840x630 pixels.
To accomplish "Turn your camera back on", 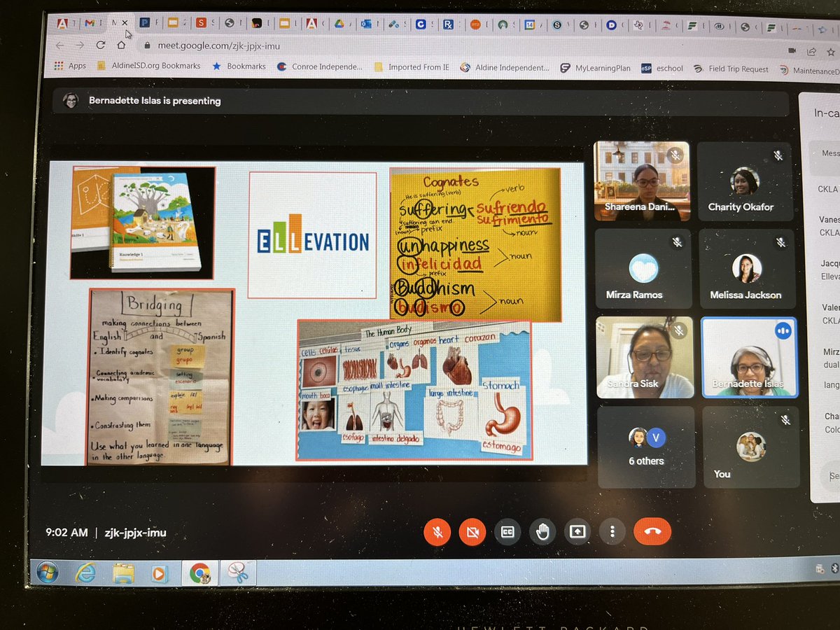I will (x=472, y=531).
